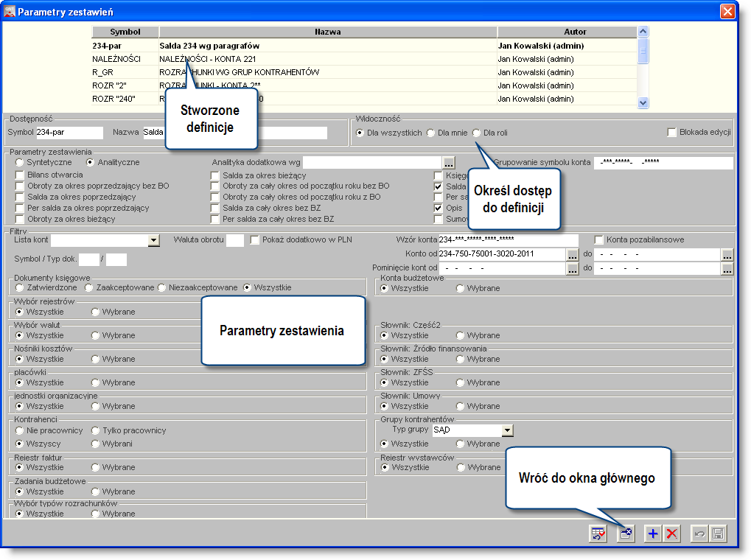Sort definitions by Symbol column header
Screen dimensions: 751x560
[125, 32]
